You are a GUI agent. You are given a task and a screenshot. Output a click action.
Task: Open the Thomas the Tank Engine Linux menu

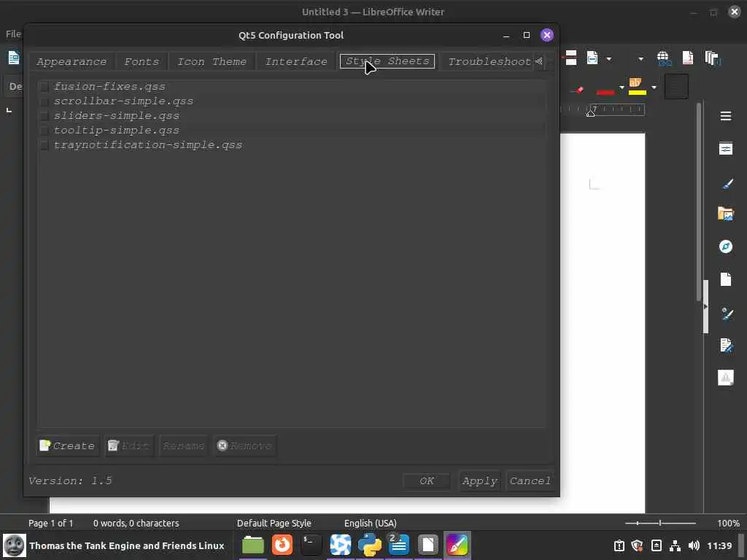(114, 545)
